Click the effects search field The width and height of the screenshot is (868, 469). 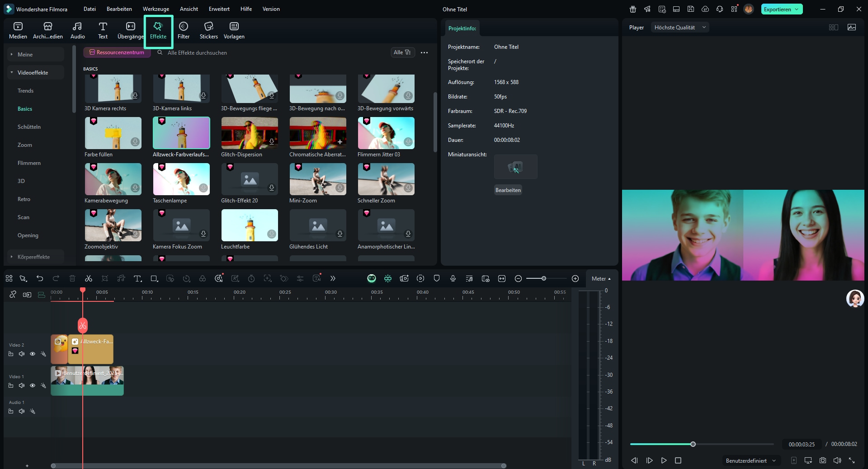[x=271, y=53]
